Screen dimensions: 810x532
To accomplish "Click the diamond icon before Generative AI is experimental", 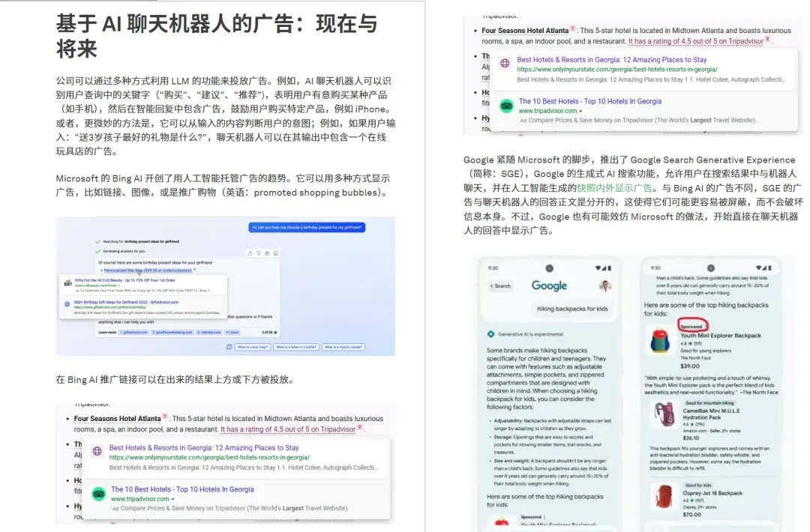I will (490, 334).
